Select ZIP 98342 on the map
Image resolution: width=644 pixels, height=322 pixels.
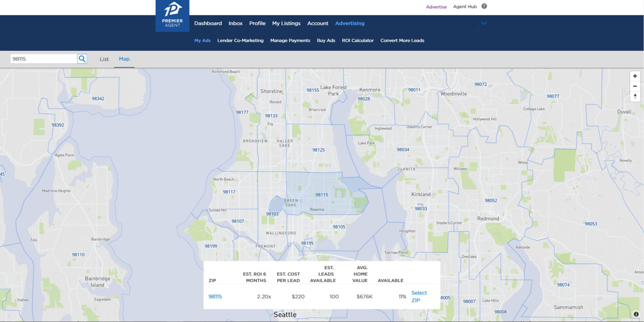coord(98,99)
